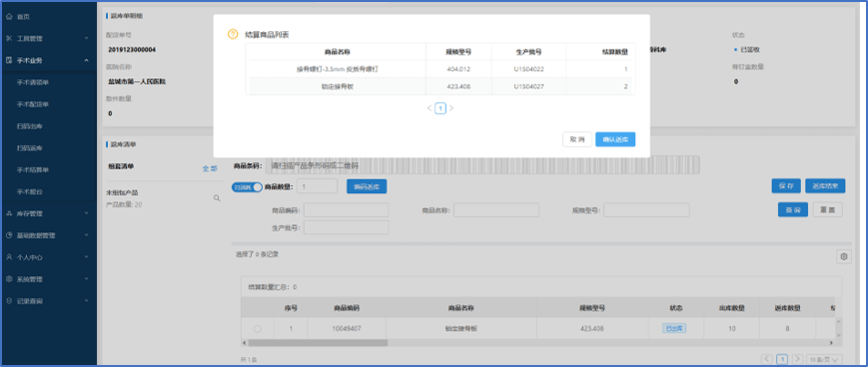Screen dimensions: 868x367
Task: Click the 重置 reset button
Action: pos(828,210)
